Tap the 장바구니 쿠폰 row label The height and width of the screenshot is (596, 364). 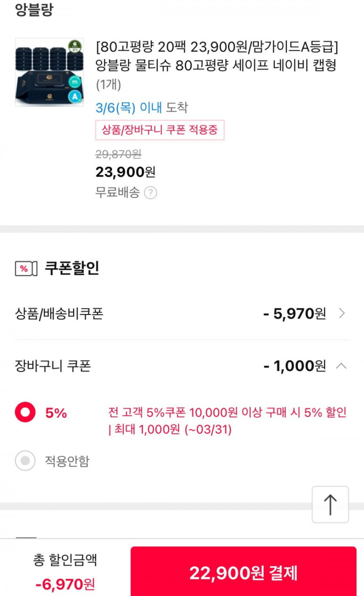point(53,366)
